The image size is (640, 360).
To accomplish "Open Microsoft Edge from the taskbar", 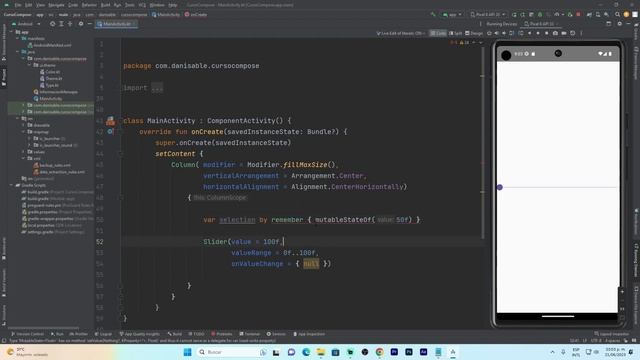I will coord(306,352).
